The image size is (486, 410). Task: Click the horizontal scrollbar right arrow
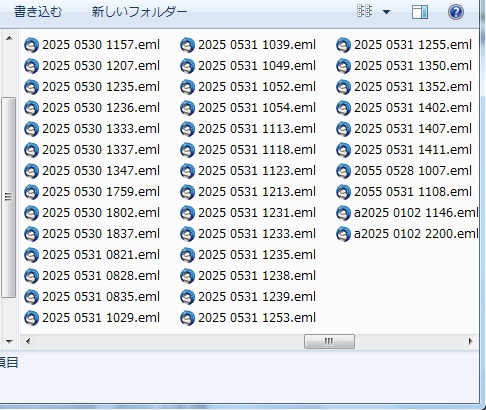[470, 341]
